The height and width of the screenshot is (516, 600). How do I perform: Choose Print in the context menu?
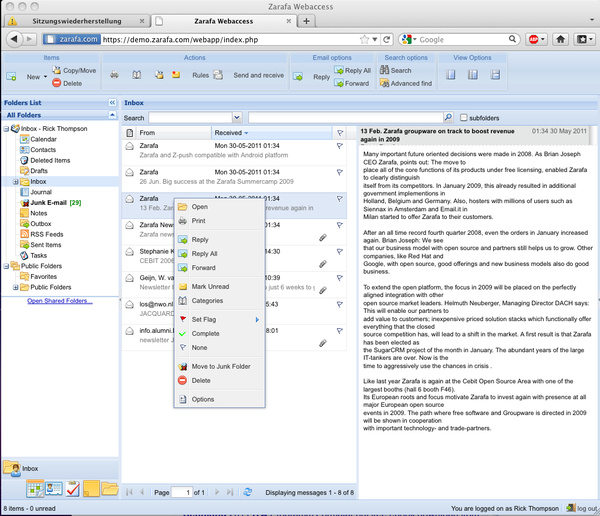point(219,221)
